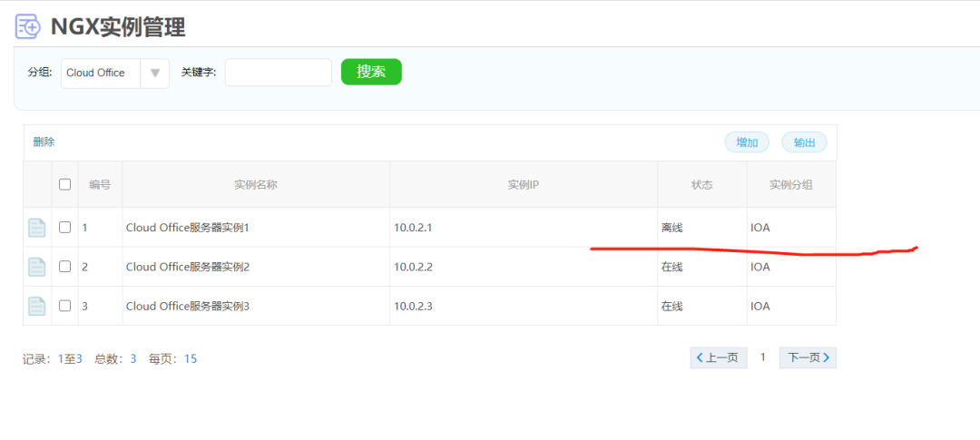The width and height of the screenshot is (980, 440).
Task: Toggle the select-all checkbox in table header
Action: tap(65, 184)
